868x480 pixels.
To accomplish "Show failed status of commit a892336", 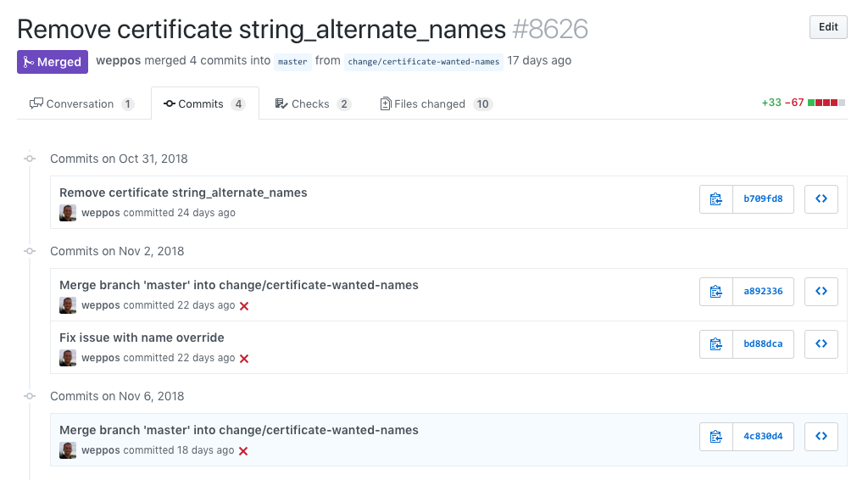I will [244, 306].
